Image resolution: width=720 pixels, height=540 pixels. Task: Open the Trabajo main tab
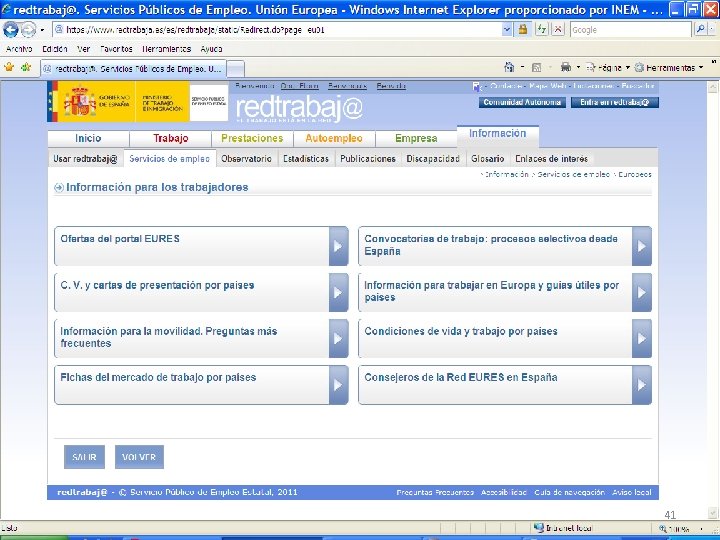pos(170,138)
